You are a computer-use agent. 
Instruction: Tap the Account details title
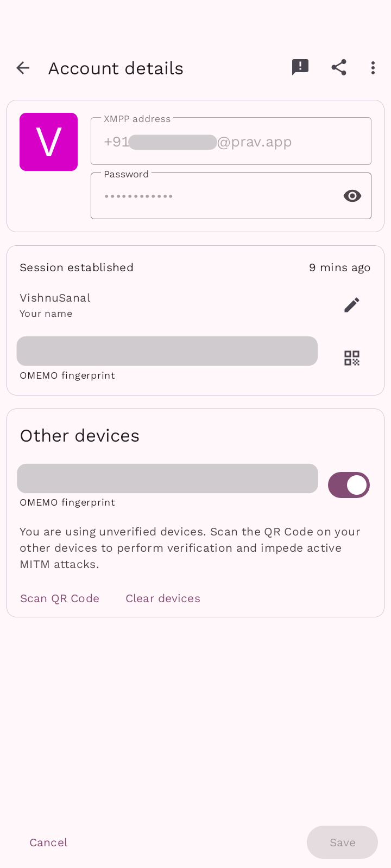click(116, 68)
